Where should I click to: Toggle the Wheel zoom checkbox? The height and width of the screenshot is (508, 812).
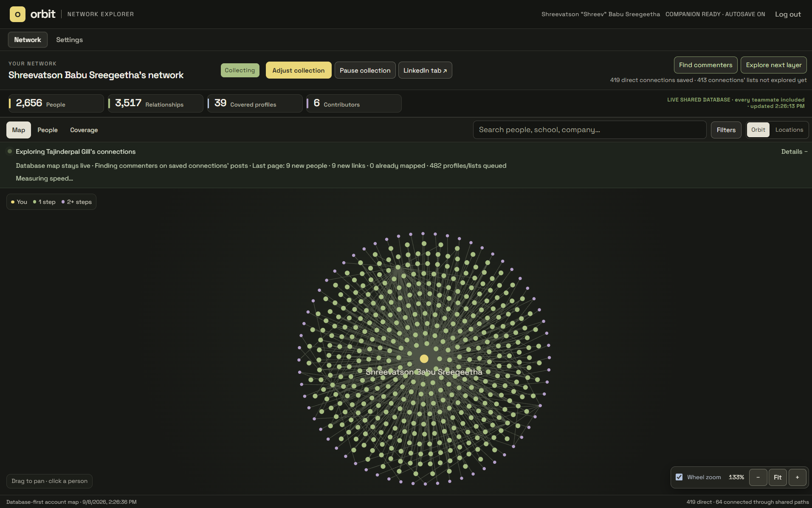pos(679,477)
